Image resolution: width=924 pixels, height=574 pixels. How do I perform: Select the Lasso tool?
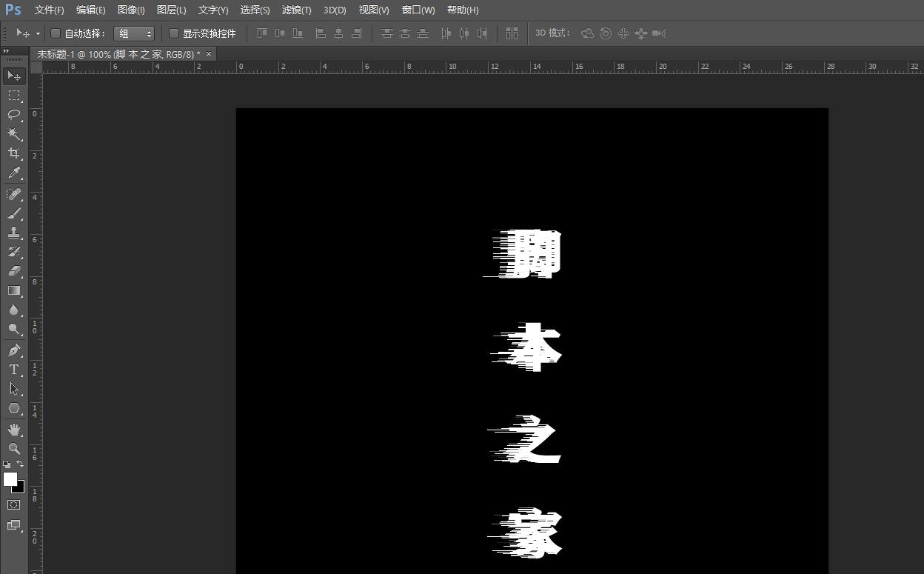pos(14,115)
